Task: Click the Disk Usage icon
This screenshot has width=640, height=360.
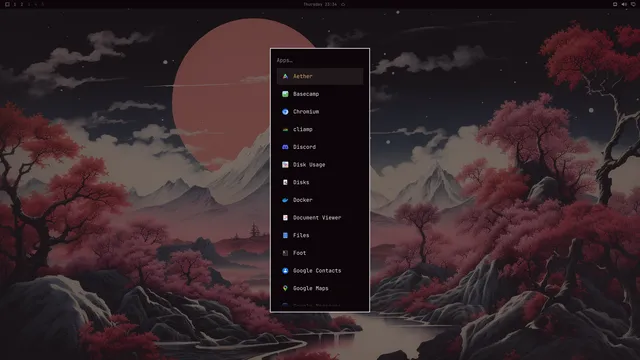Action: 285,164
